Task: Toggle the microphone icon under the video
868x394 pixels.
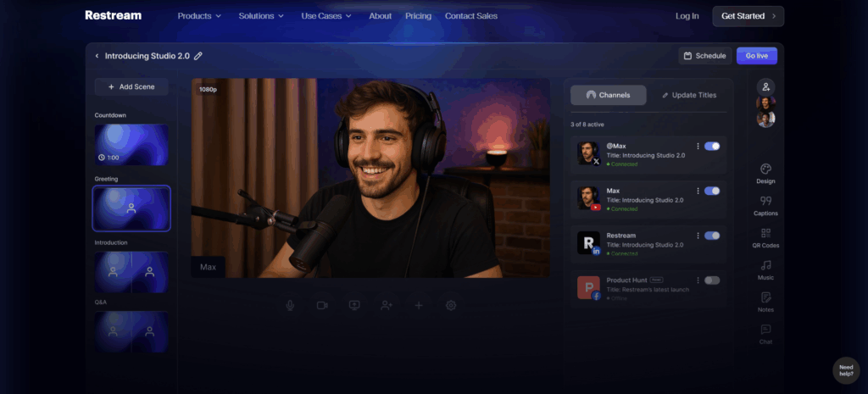Action: 290,306
